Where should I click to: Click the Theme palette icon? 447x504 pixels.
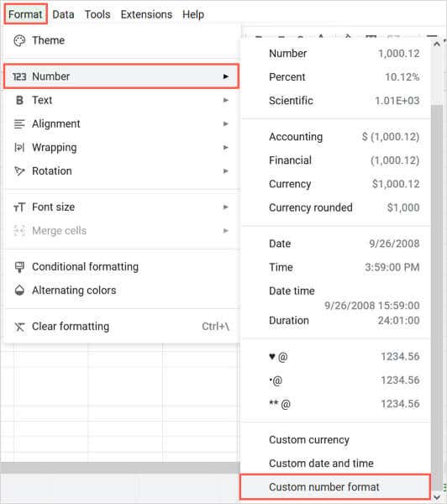coord(19,40)
